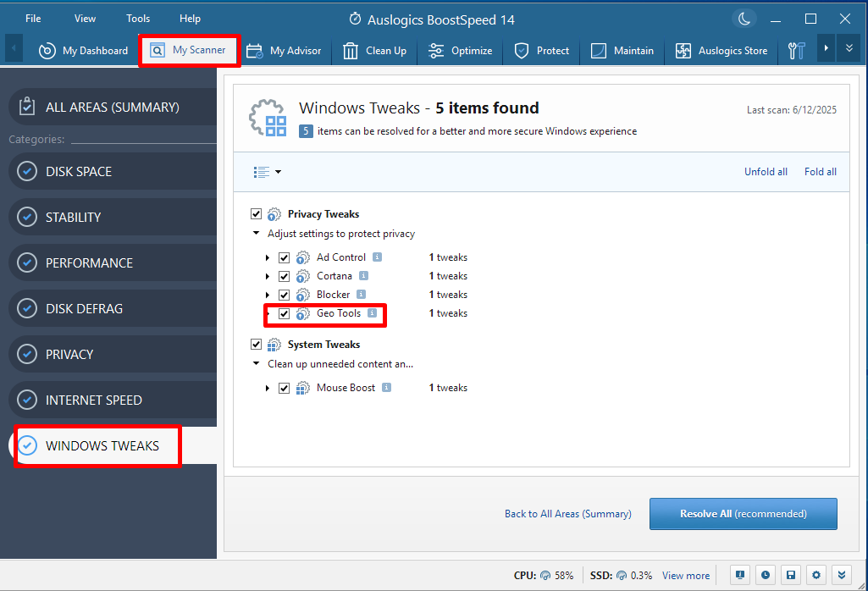Collapse the Adjust settings to protect privacy section
Image resolution: width=868 pixels, height=591 pixels.
point(256,233)
